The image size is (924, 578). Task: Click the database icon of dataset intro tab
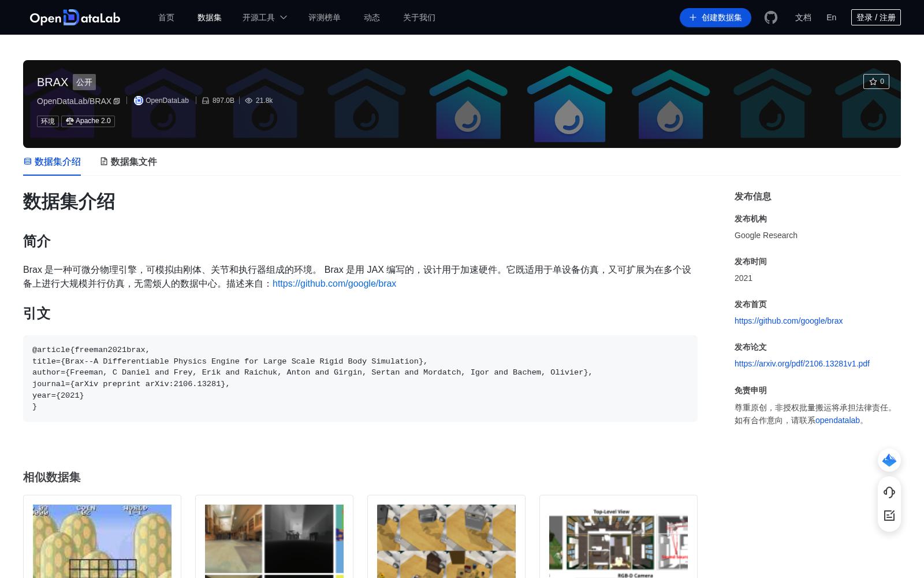point(28,161)
